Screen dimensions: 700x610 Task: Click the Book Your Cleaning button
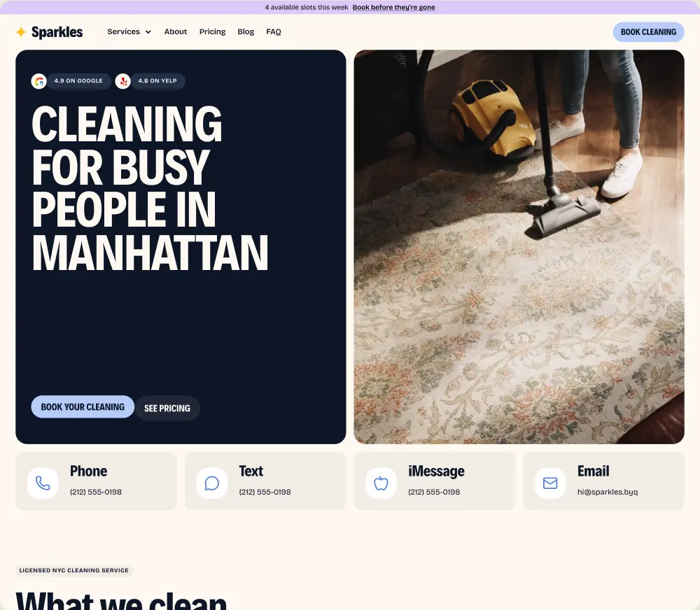pyautogui.click(x=83, y=407)
